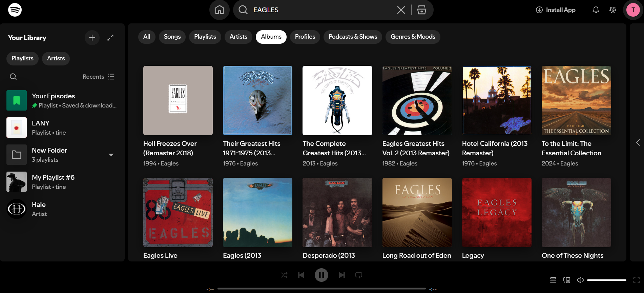Open Hotel California album cover
Viewport: 644px width, 293px height.
[x=497, y=100]
